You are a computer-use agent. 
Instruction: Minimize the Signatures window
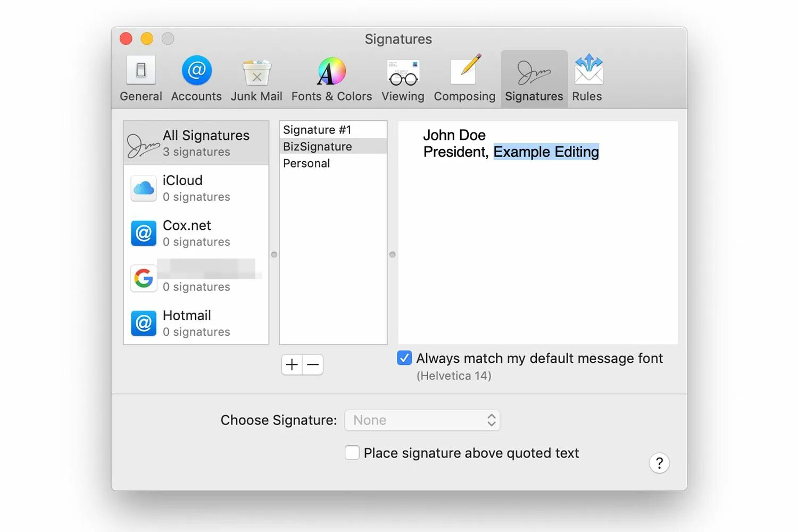click(x=147, y=39)
